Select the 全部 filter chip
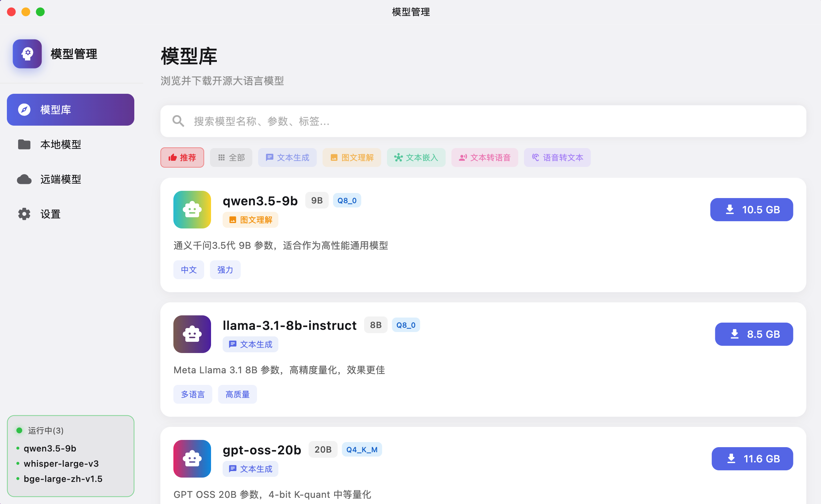The height and width of the screenshot is (504, 821). click(x=231, y=157)
